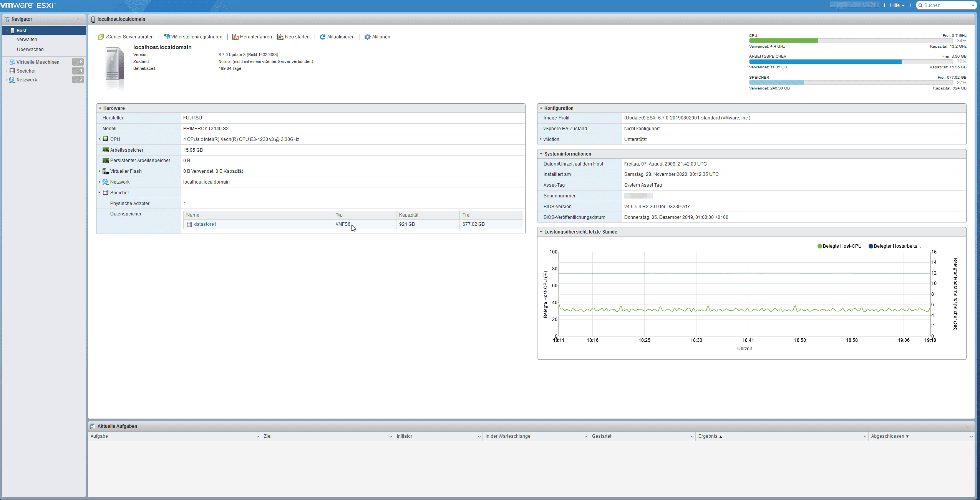The height and width of the screenshot is (500, 980).
Task: Expand the vMotion row
Action: pos(541,139)
